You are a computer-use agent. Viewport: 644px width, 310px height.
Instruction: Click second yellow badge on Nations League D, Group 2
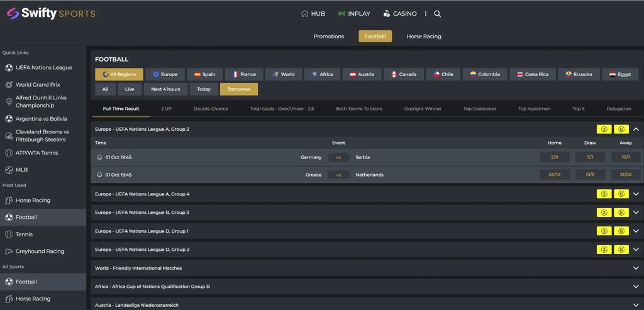pyautogui.click(x=621, y=249)
